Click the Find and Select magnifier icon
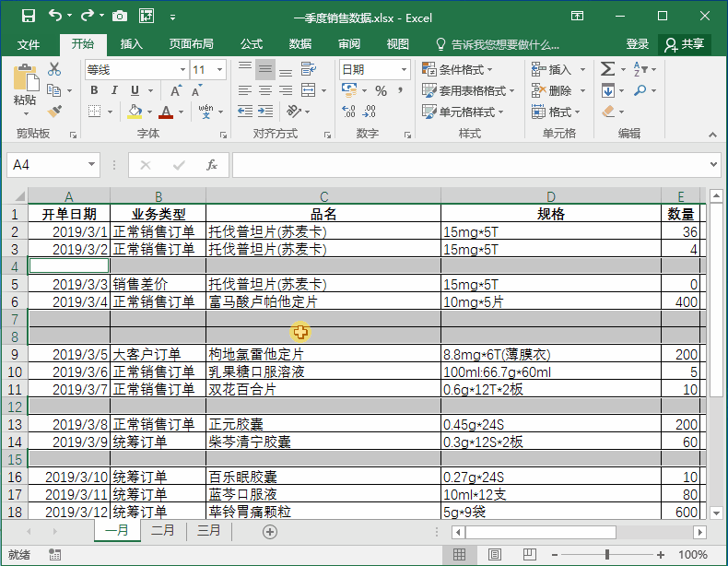Image resolution: width=728 pixels, height=566 pixels. (x=640, y=90)
